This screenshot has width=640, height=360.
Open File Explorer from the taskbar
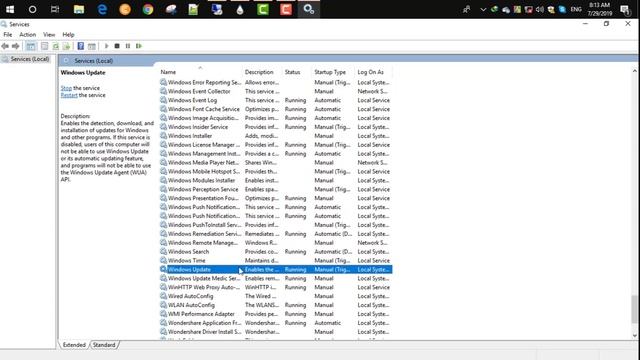point(79,9)
